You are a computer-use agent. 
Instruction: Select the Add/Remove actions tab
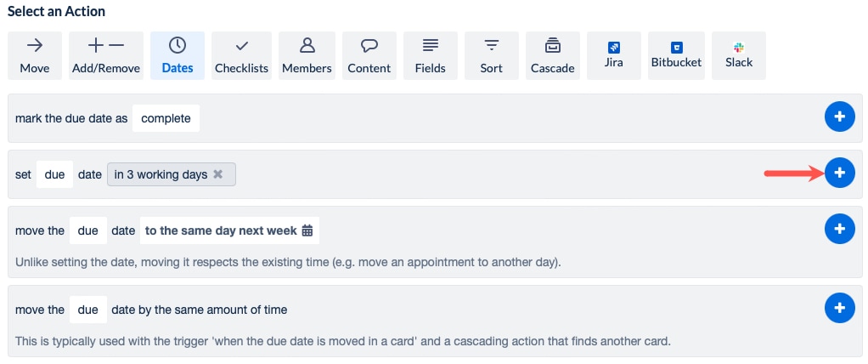pyautogui.click(x=106, y=55)
